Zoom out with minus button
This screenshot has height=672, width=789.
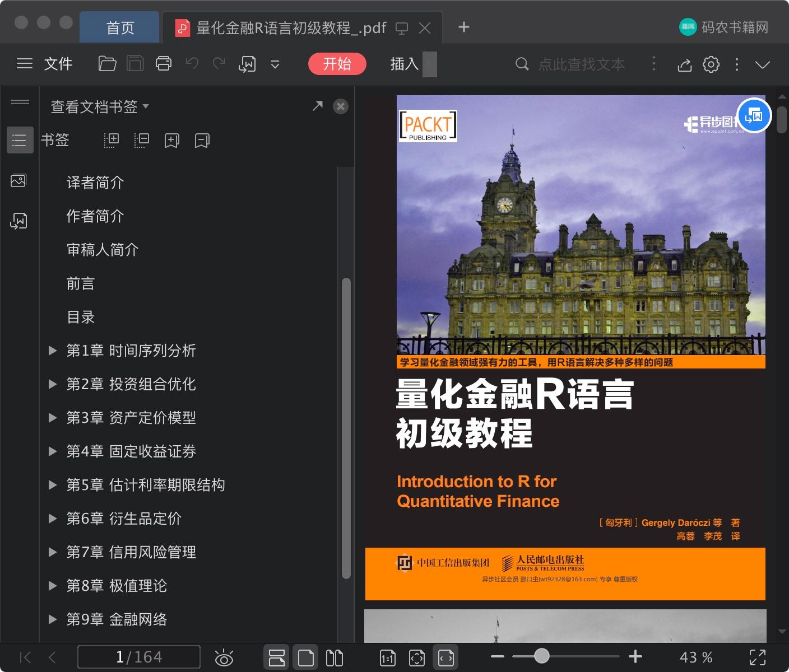click(498, 657)
